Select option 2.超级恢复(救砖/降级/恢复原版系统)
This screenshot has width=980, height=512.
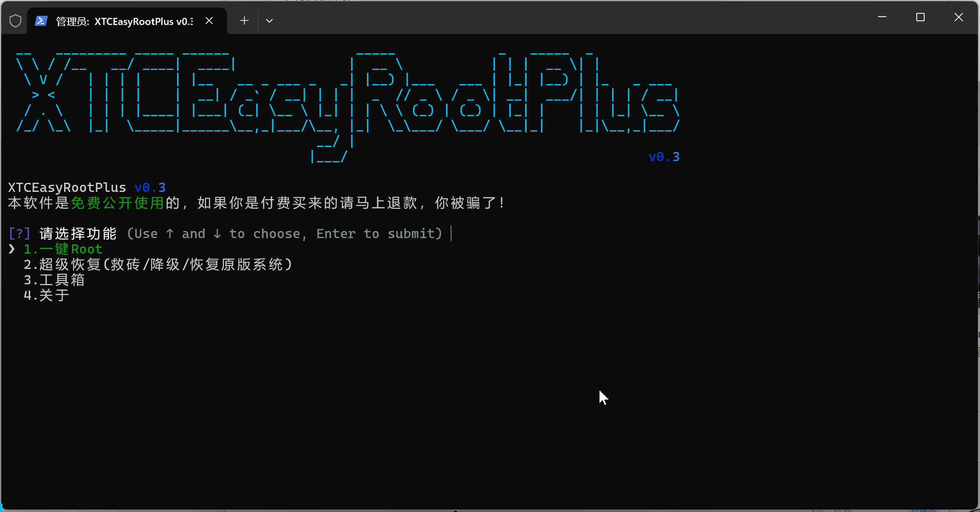coord(158,264)
